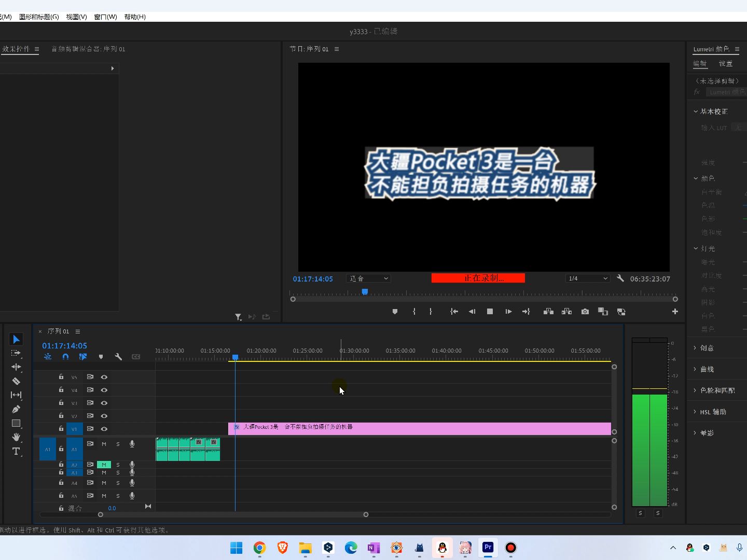Toggle sync lock on track V3

click(90, 403)
